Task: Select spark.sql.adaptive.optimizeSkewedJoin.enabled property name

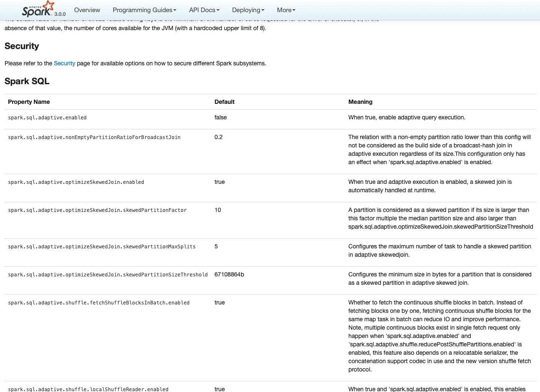Action: coord(76,182)
